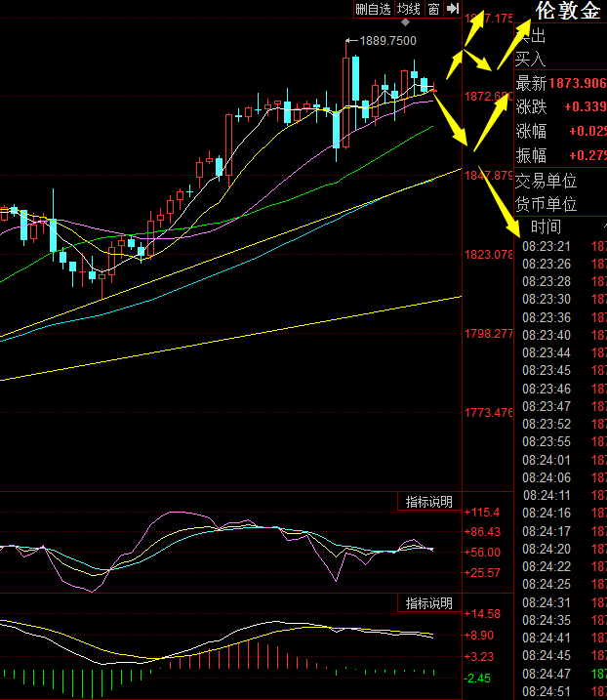Click the 1889.7500 high price label
The image size is (607, 700).
click(387, 41)
